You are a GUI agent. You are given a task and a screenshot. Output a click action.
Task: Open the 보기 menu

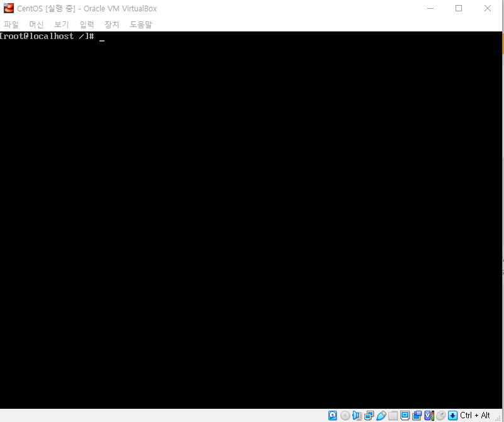tap(62, 25)
